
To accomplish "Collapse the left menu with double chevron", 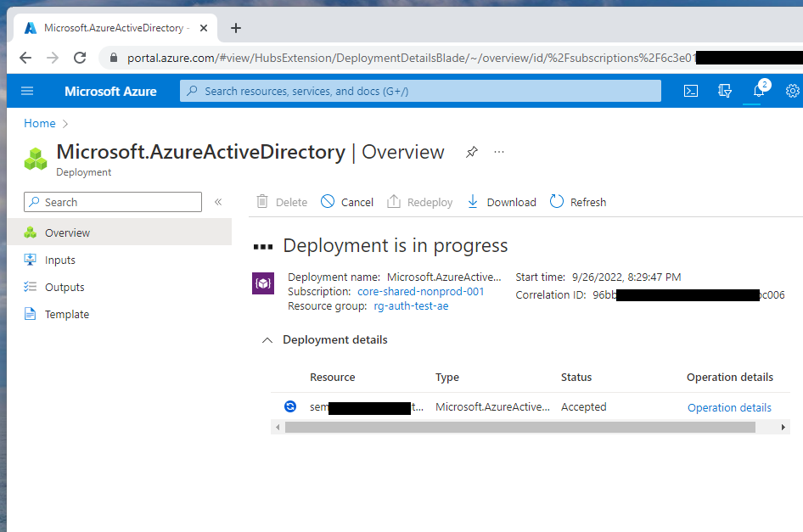I will coord(218,202).
